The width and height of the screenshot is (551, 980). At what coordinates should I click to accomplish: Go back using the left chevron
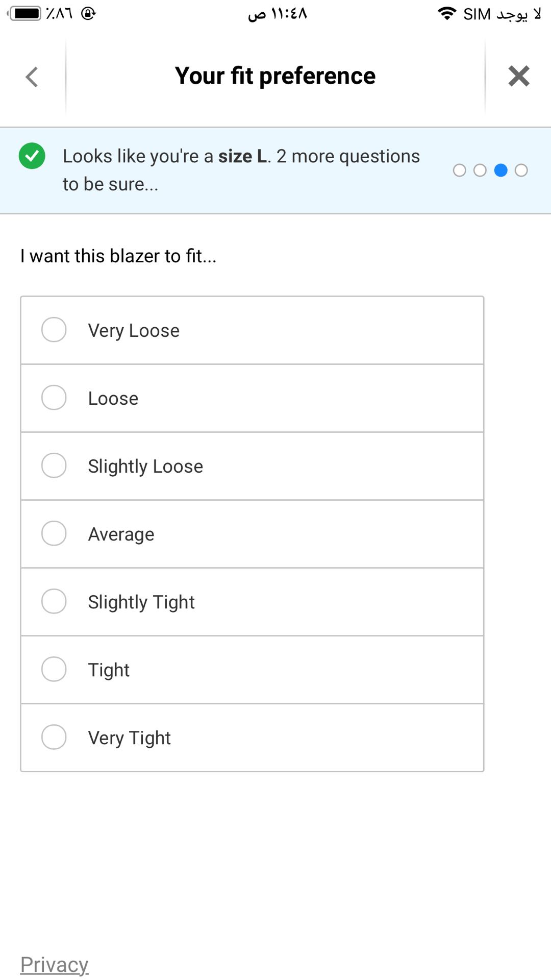(32, 77)
